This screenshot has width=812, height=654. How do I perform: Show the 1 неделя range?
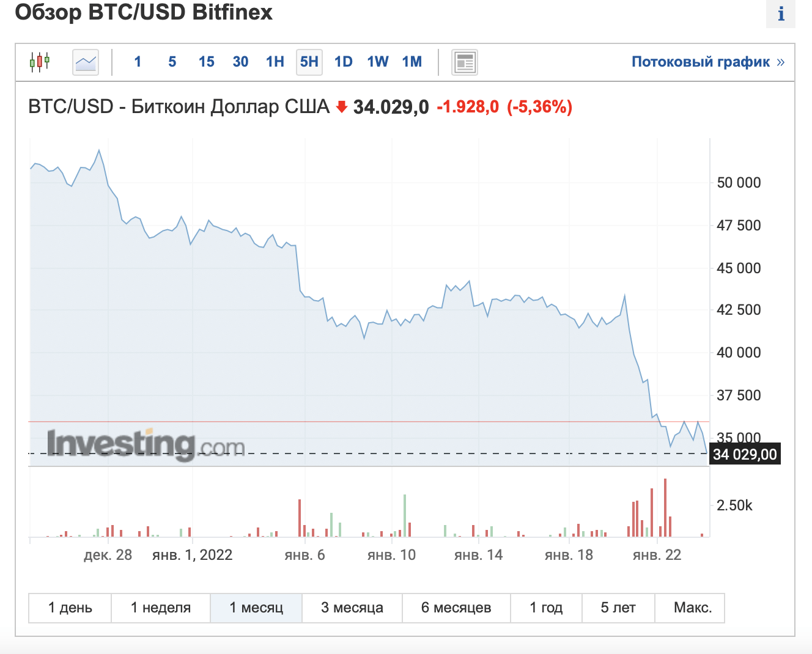tap(161, 608)
